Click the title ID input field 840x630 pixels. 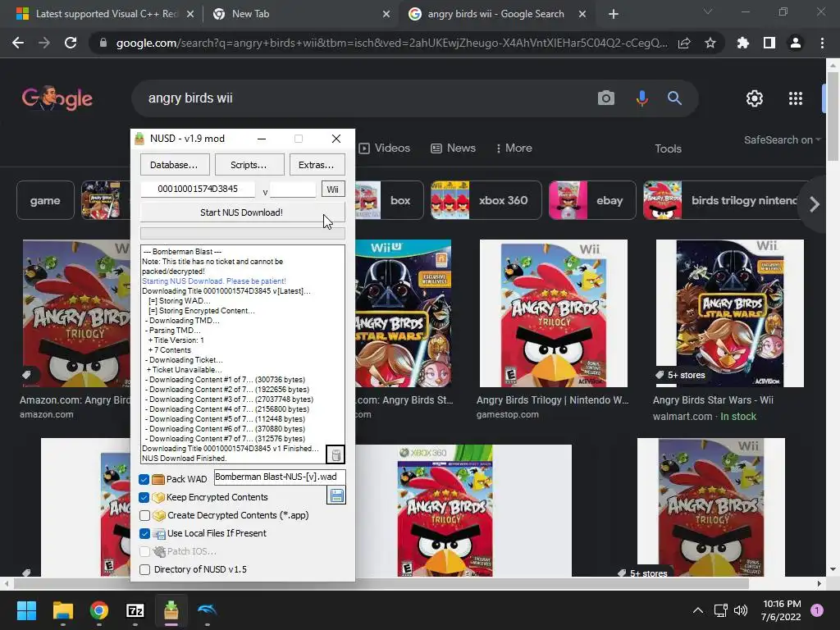[198, 189]
